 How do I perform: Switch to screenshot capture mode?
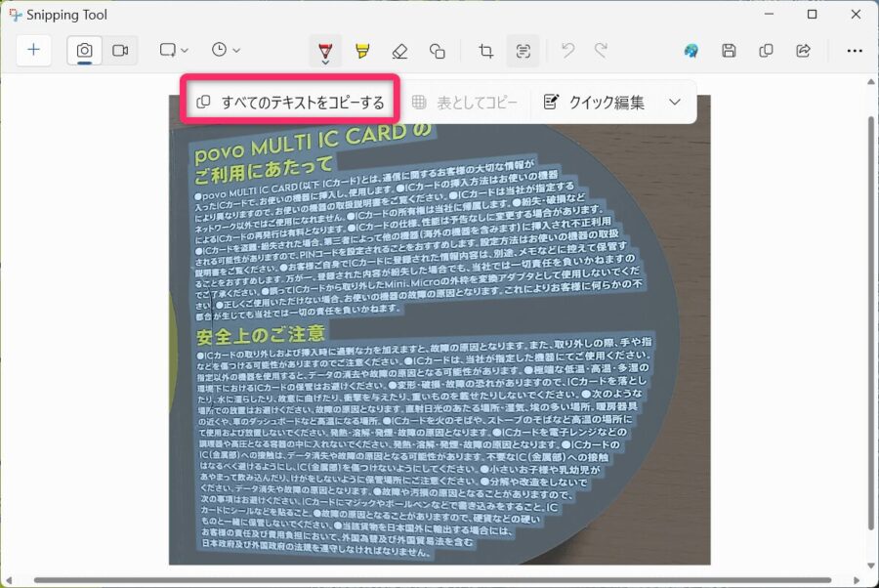(84, 50)
